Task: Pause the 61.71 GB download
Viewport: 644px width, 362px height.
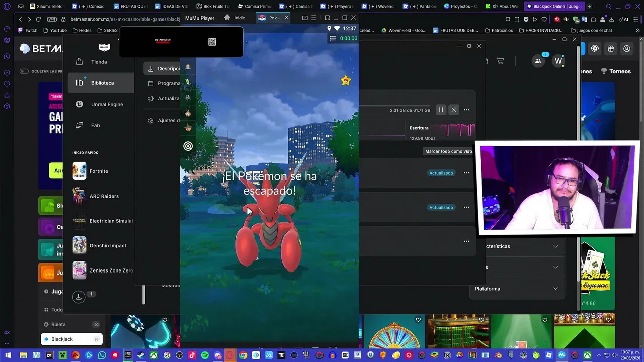Action: point(441,110)
